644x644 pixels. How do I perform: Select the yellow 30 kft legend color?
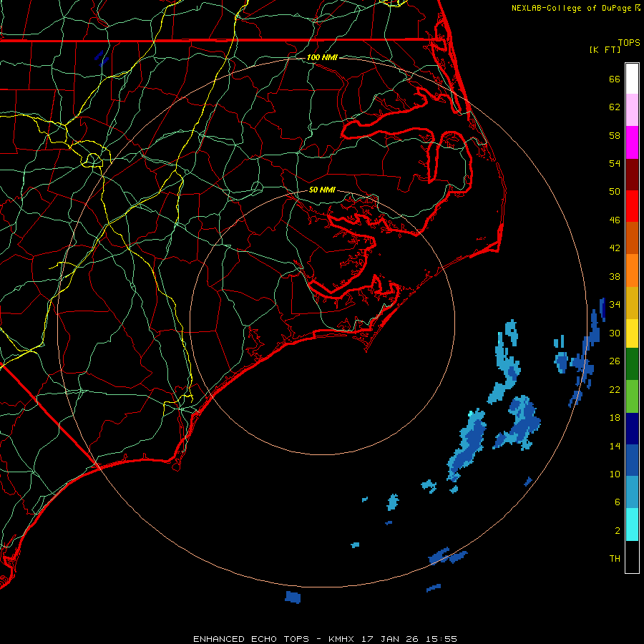coord(632,333)
